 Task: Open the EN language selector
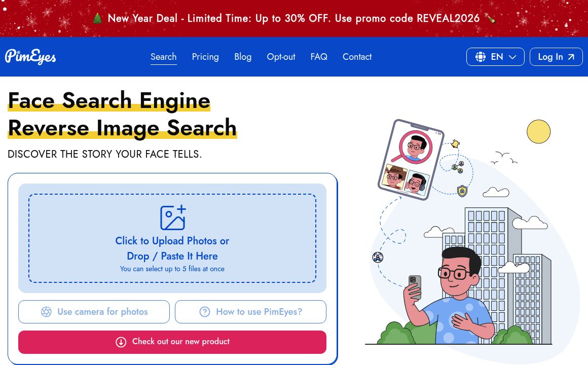(495, 57)
